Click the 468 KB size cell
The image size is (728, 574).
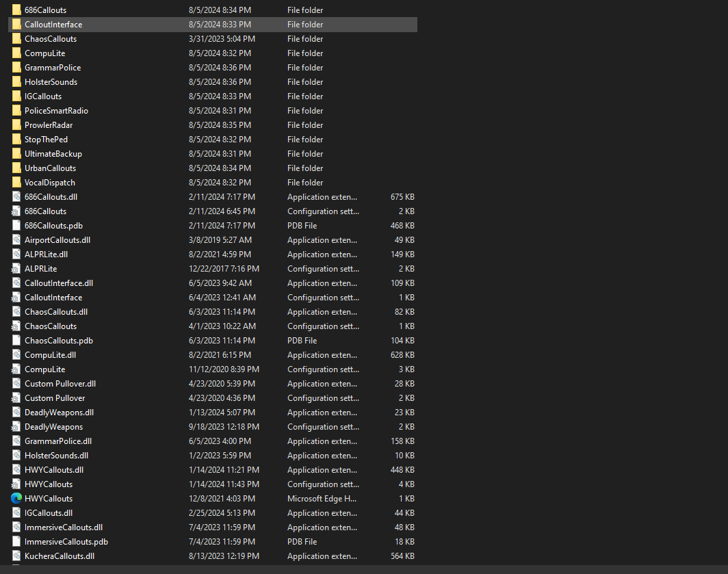click(x=402, y=226)
